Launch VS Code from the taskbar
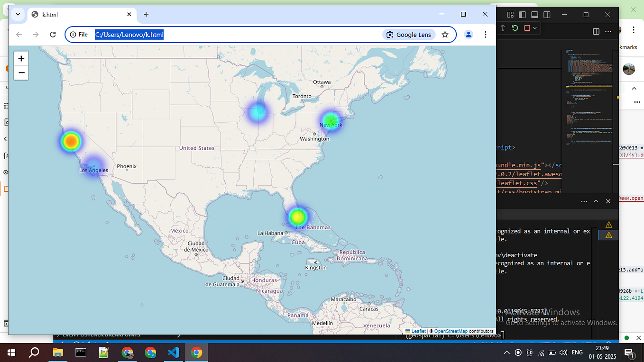The image size is (644, 362). 173,353
